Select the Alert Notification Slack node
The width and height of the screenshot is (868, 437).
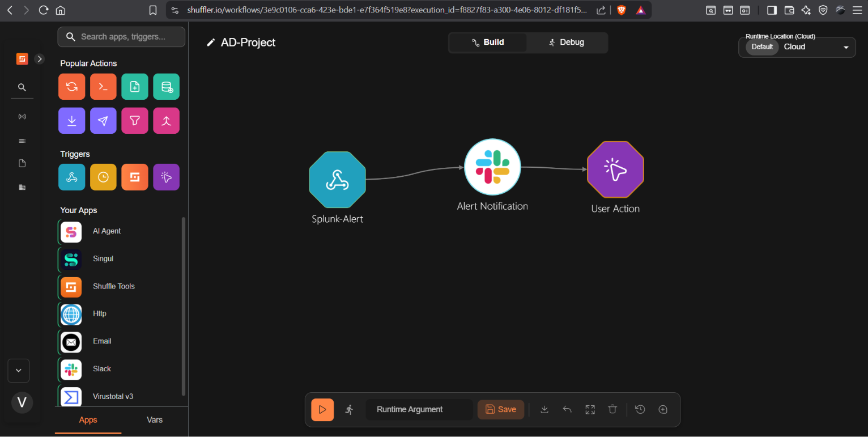coord(492,167)
